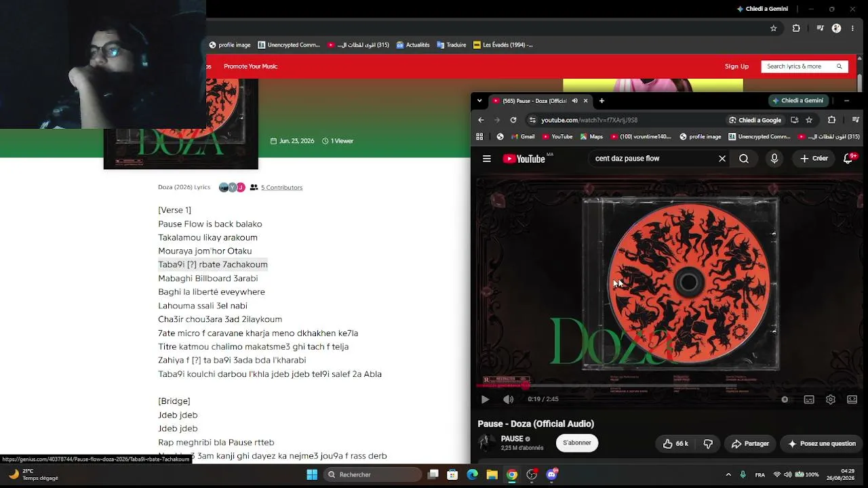Open the tab search dropdown arrow
The height and width of the screenshot is (488, 868).
click(479, 101)
